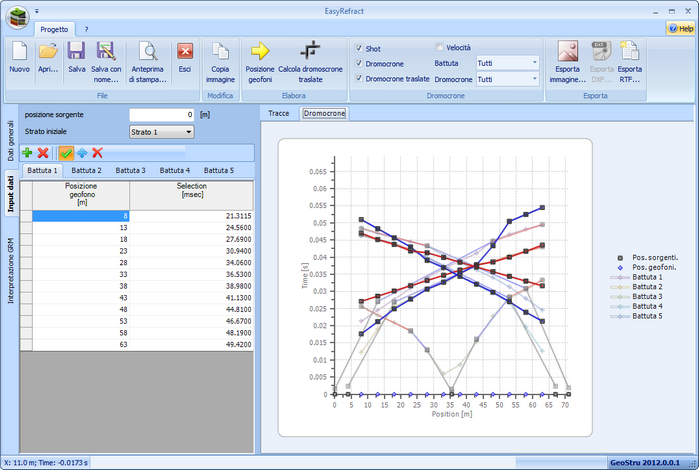Switch to Battuta 2 tab
699x470 pixels.
tap(86, 170)
